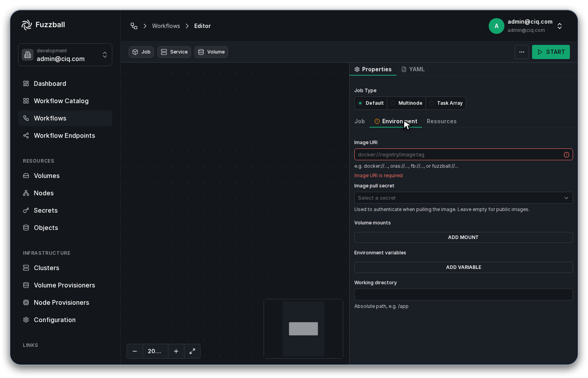Viewport: 588px width, 378px height.
Task: Click the zoom percentage value
Action: (155, 351)
